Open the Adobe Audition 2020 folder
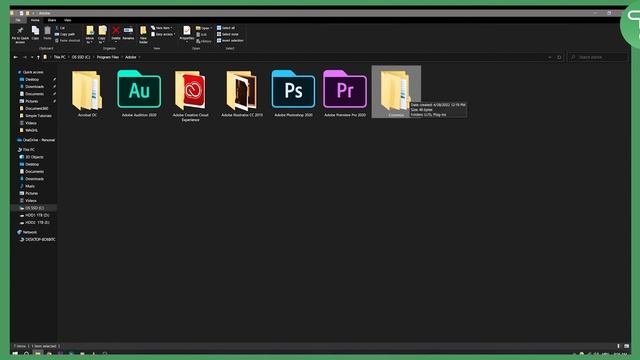The height and width of the screenshot is (360, 640). (139, 93)
